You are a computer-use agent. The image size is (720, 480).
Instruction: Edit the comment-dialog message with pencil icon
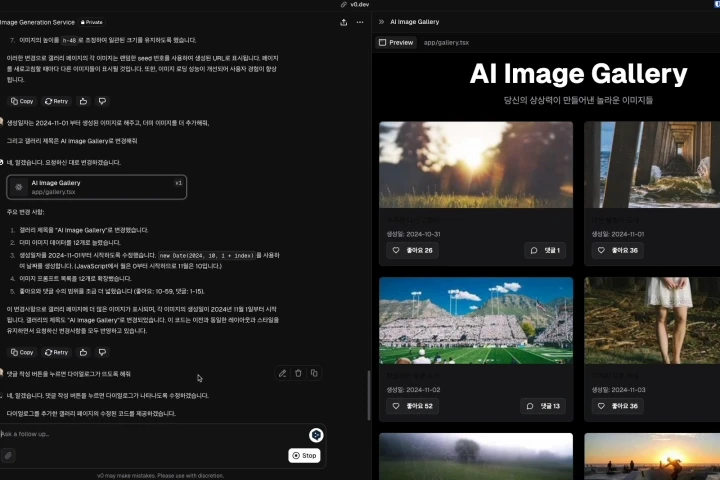pyautogui.click(x=282, y=373)
